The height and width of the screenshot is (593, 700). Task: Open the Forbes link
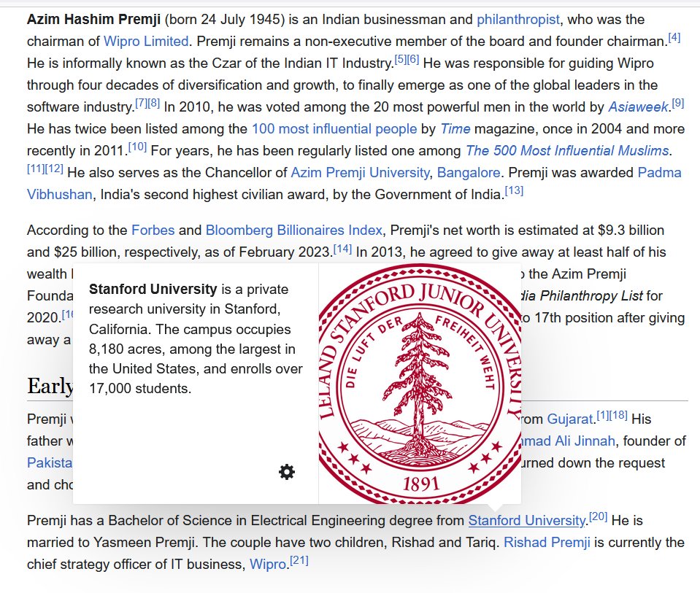[x=153, y=230]
